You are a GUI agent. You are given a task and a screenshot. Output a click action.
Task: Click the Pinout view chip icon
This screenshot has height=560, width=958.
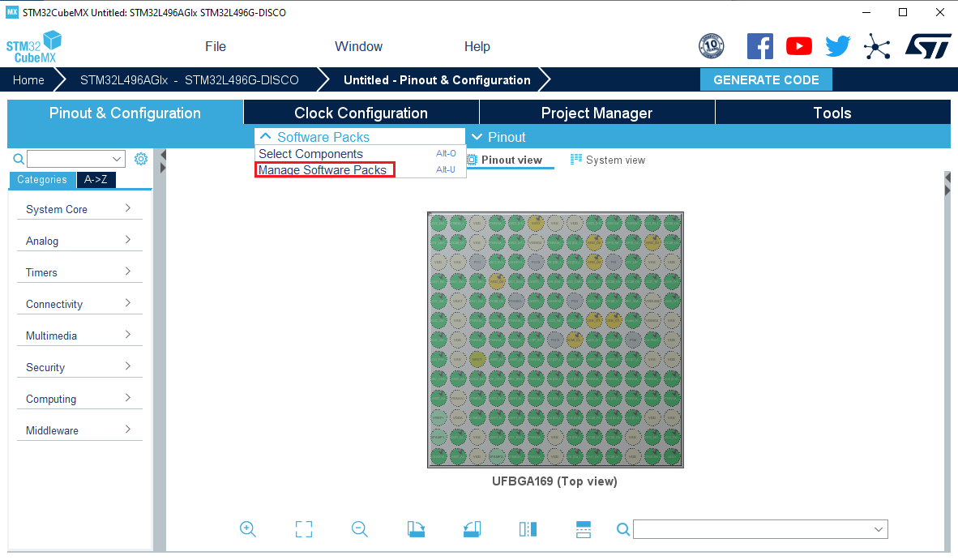[x=472, y=160]
